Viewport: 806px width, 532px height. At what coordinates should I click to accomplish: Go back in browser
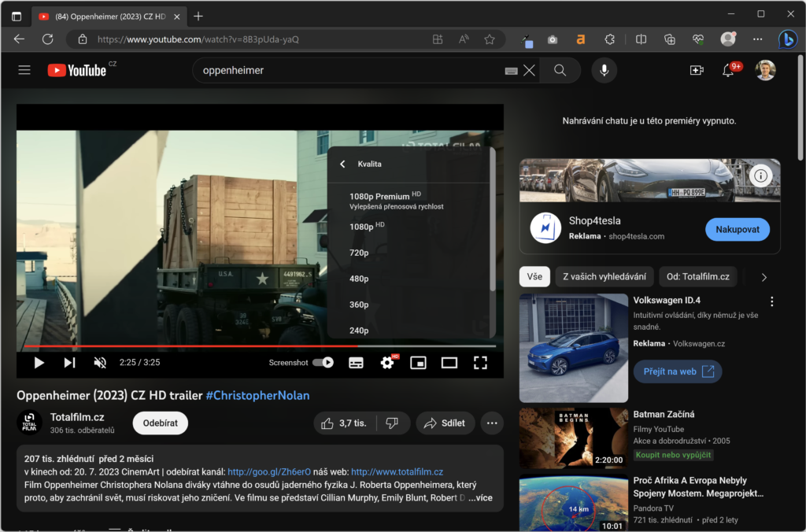coord(19,39)
